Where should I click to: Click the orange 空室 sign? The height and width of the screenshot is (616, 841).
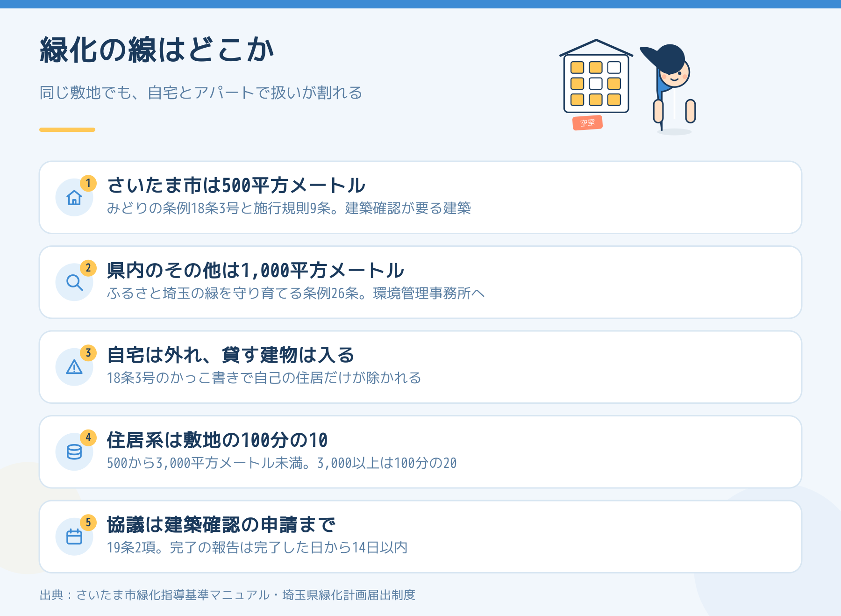point(587,123)
